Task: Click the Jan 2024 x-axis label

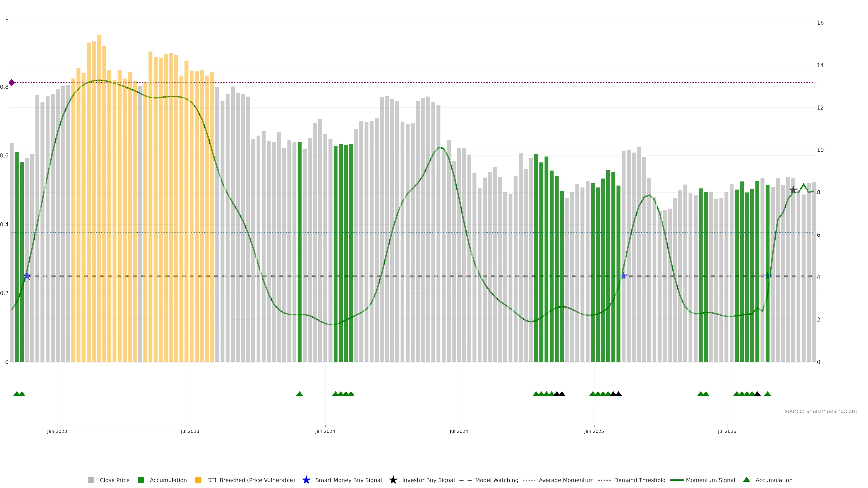Action: coord(325,432)
